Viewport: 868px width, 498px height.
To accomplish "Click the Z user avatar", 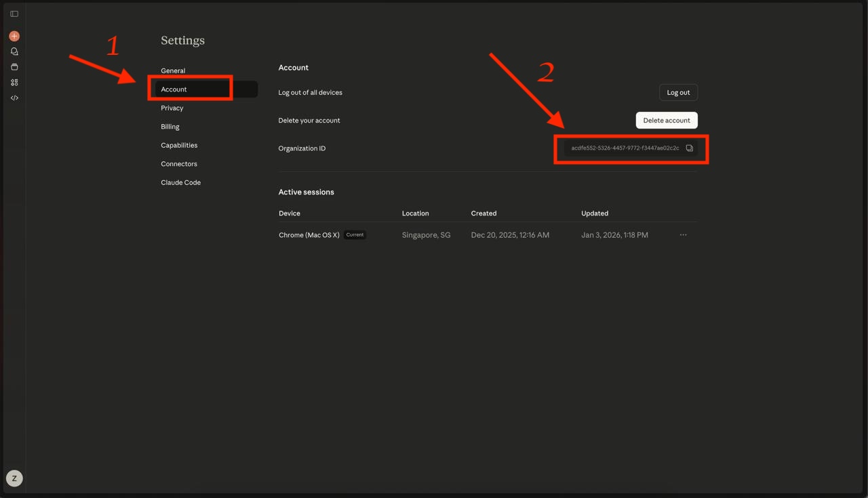I will pyautogui.click(x=14, y=478).
